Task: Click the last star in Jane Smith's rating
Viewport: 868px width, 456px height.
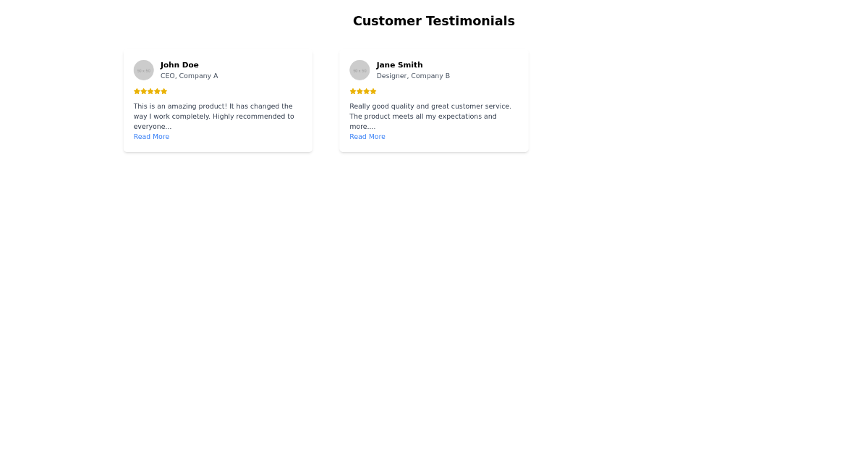Action: click(x=373, y=91)
